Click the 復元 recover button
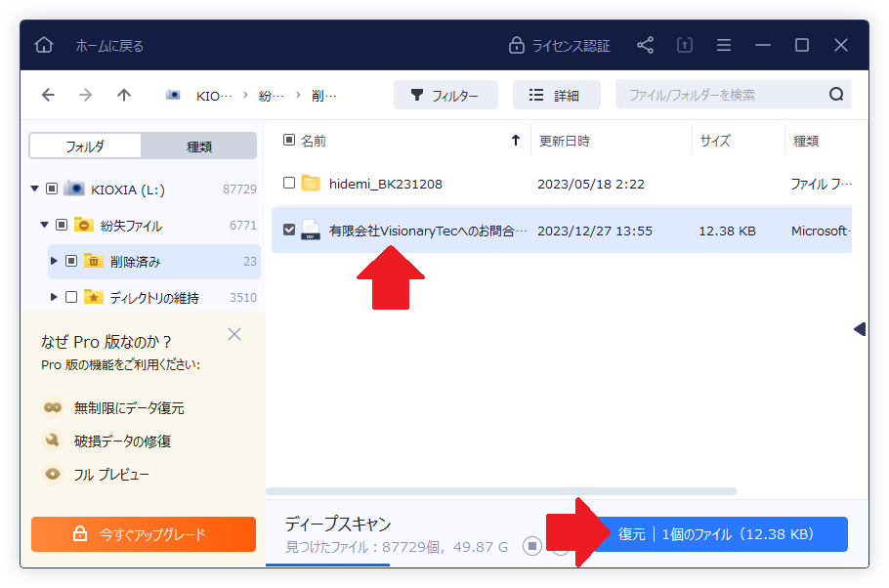 [x=718, y=534]
